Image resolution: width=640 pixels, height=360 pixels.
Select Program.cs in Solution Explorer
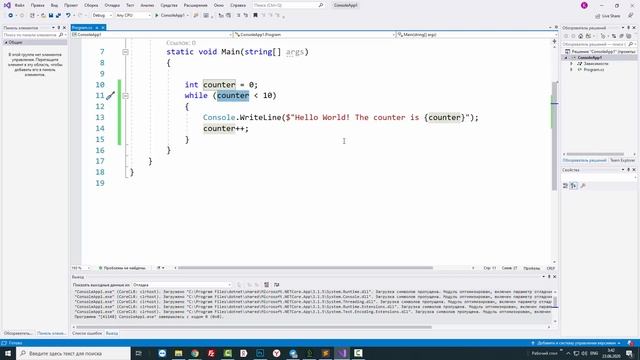(593, 70)
